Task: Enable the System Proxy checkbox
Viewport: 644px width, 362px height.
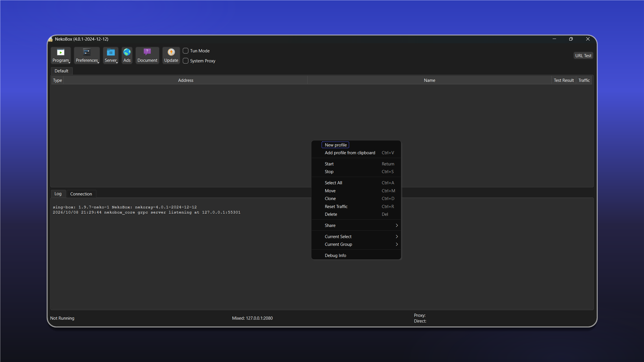Action: point(185,61)
